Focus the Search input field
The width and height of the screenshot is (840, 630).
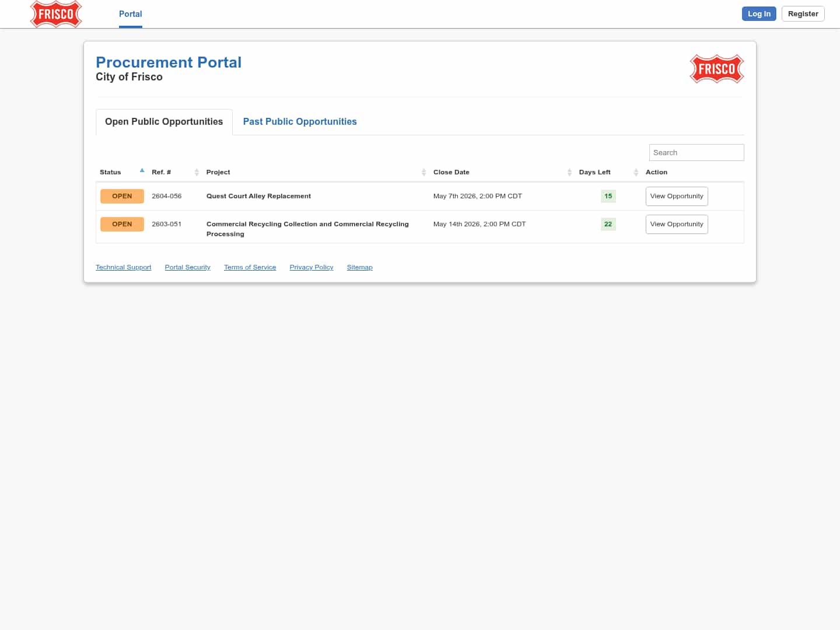tap(696, 152)
